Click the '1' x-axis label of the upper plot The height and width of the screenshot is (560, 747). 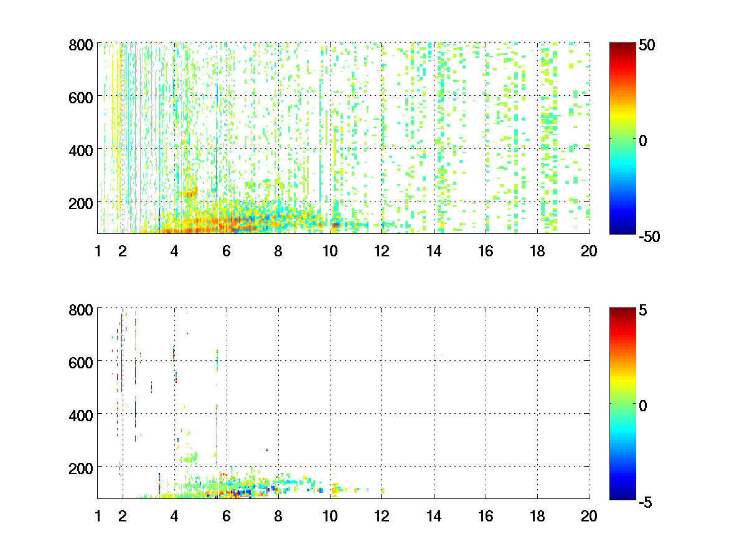point(98,251)
